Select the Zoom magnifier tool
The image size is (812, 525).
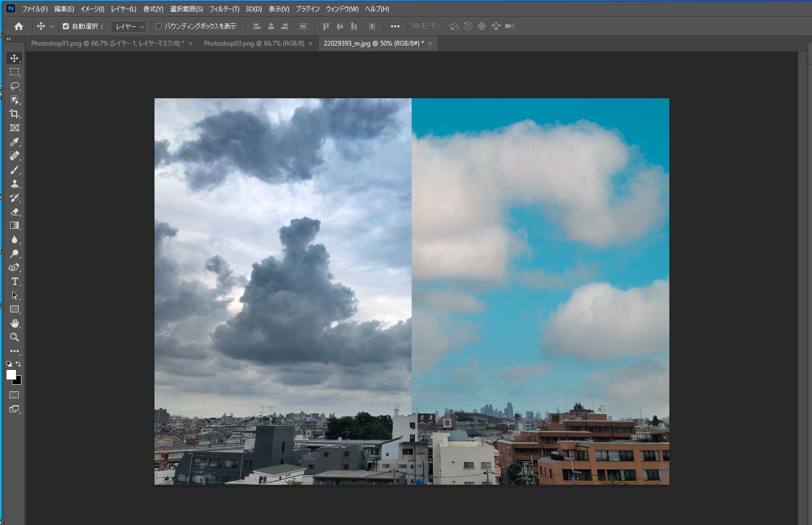(x=14, y=337)
